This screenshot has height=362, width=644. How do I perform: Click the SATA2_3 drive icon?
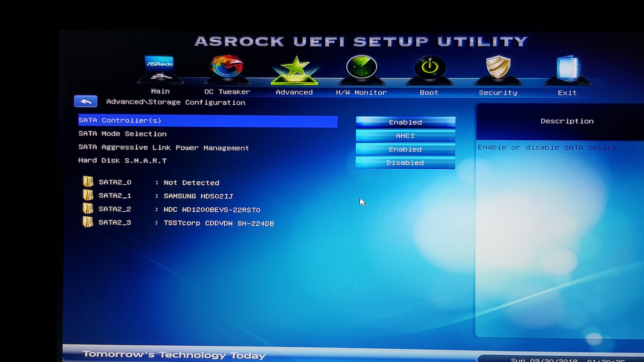tap(88, 222)
